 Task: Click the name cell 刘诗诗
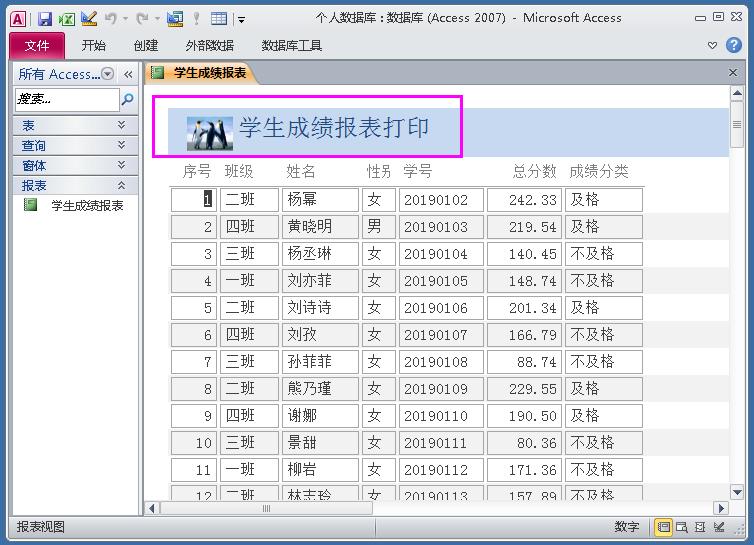[320, 307]
